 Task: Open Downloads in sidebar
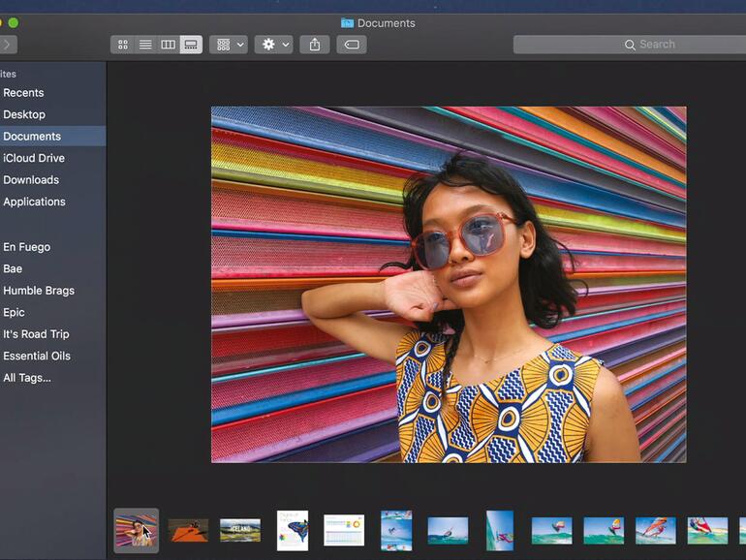point(53,180)
